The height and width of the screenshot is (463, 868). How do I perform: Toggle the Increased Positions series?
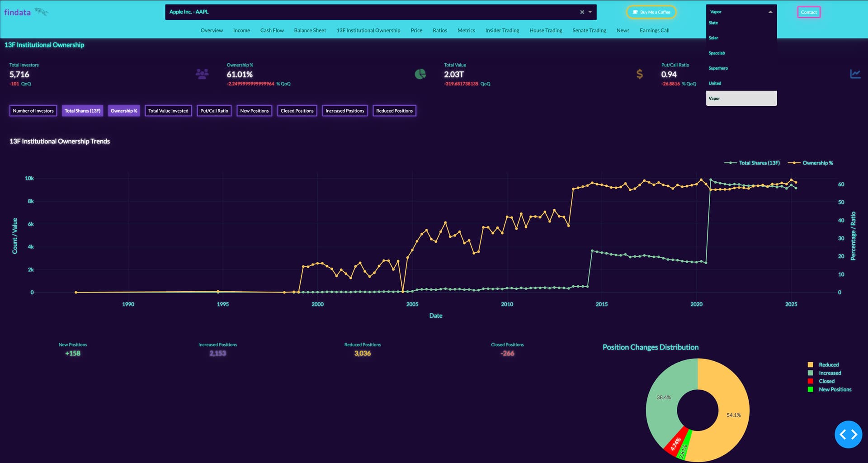[x=345, y=111]
